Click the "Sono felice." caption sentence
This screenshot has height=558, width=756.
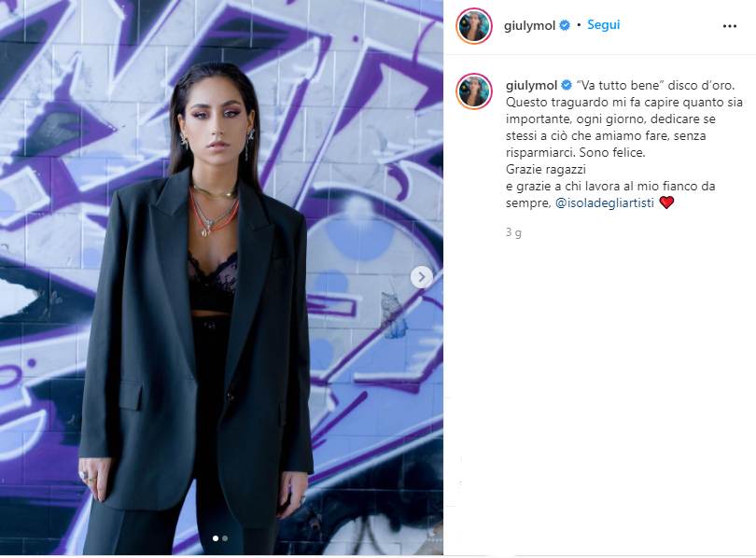(x=612, y=152)
